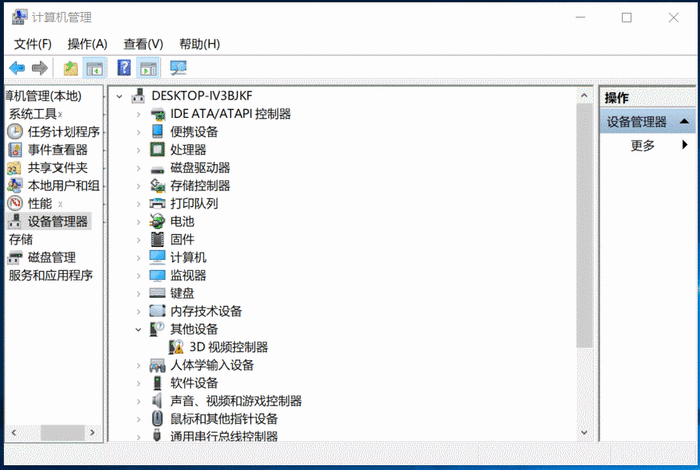This screenshot has height=470, width=700.
Task: Open the 操作(A) menu
Action: tap(87, 44)
